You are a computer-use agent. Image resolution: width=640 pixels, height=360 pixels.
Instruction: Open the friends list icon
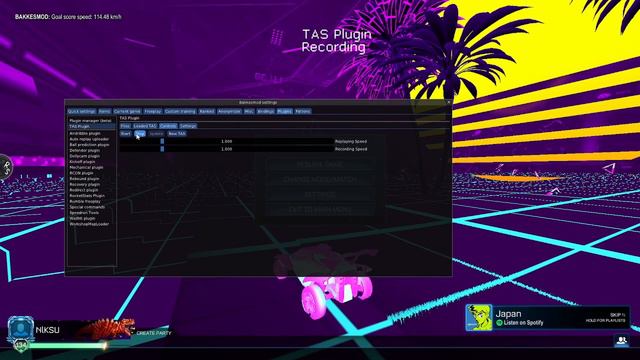(622, 340)
